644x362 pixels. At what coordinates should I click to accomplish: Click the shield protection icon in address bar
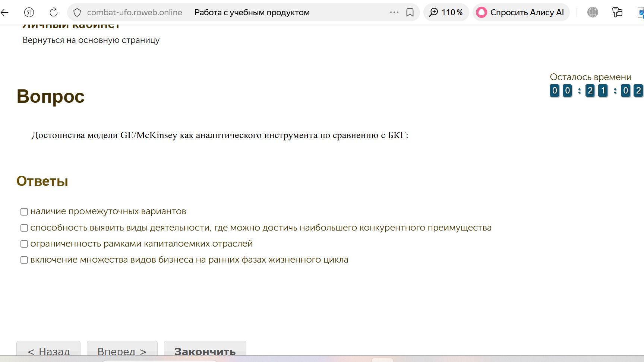[77, 12]
